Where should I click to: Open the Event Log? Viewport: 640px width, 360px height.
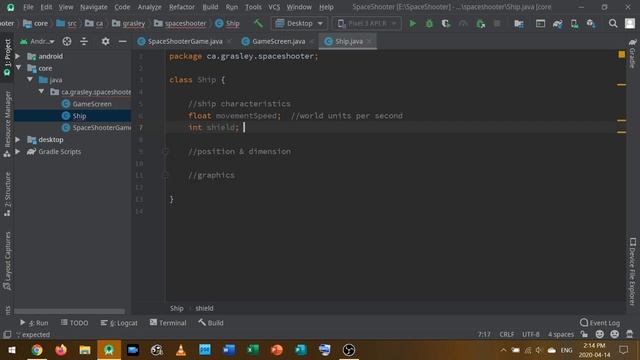600,323
